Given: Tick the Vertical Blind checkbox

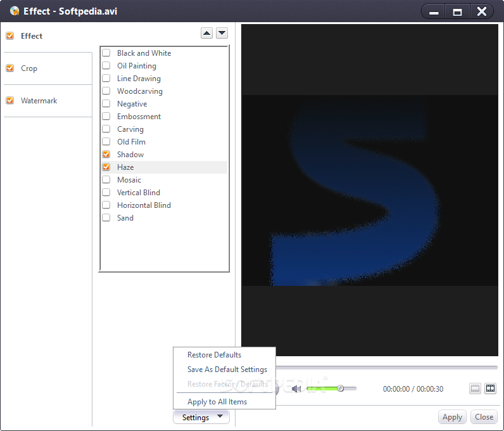Looking at the screenshot, I should [106, 193].
